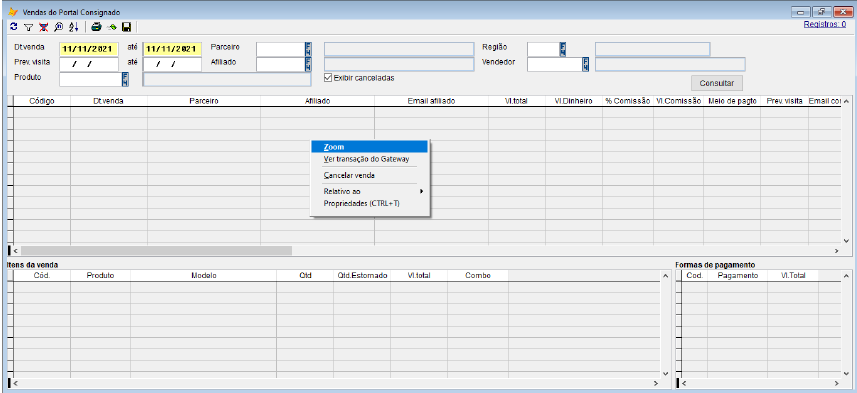Toggle the Exibir canceladas checkbox

tap(328, 78)
